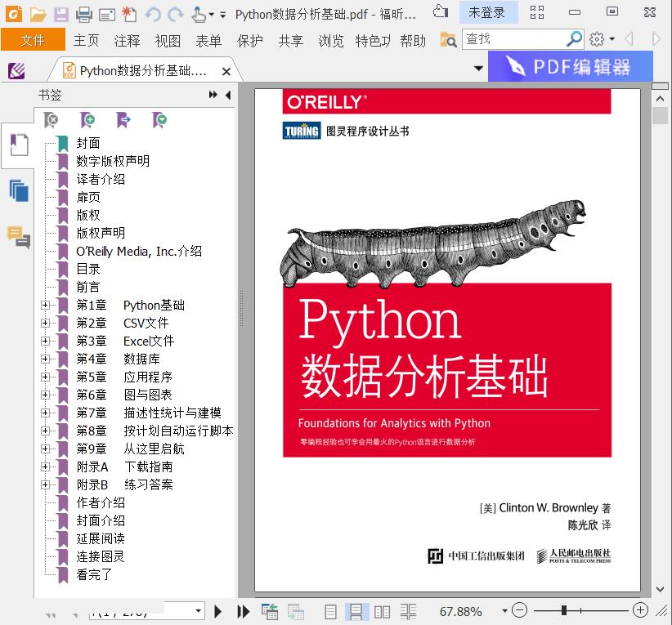Click the zoom in plus button
The width and height of the screenshot is (672, 625).
click(x=640, y=610)
